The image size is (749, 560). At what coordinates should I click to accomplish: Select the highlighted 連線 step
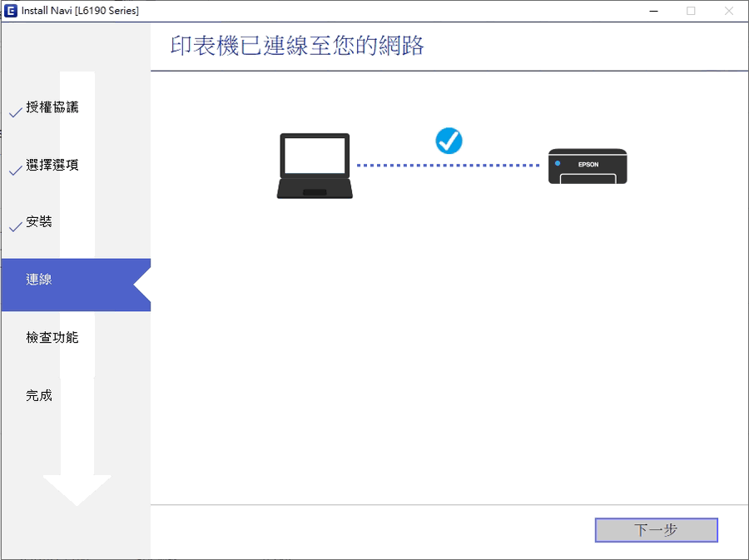(x=39, y=280)
